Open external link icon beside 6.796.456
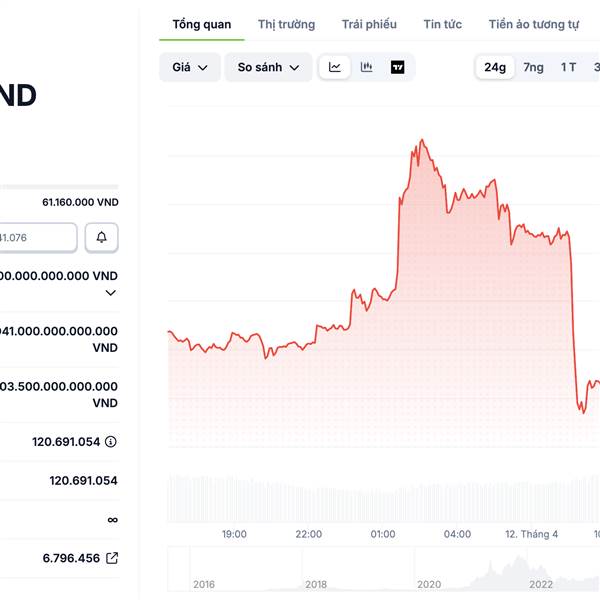This screenshot has height=600, width=600. tap(112, 558)
